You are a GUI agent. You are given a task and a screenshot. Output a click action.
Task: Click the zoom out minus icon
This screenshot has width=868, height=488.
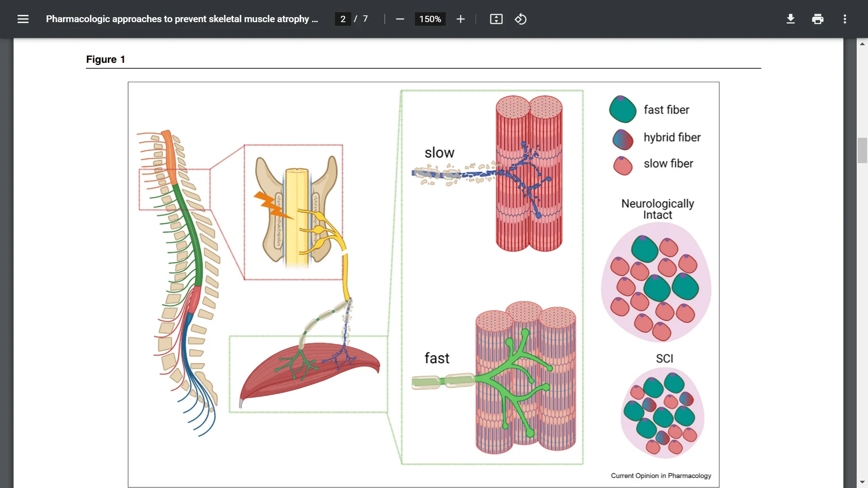point(401,19)
